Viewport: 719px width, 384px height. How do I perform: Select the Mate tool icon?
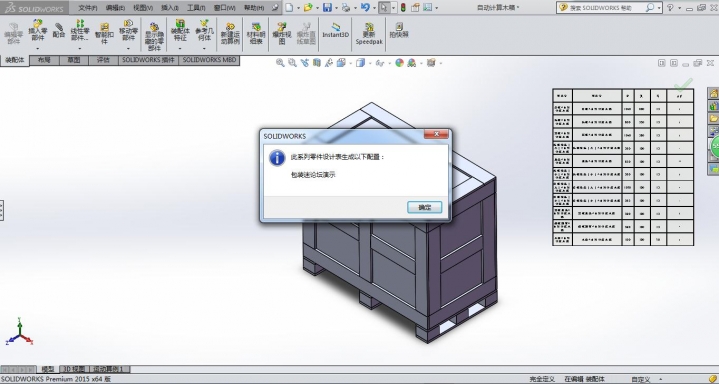click(59, 30)
